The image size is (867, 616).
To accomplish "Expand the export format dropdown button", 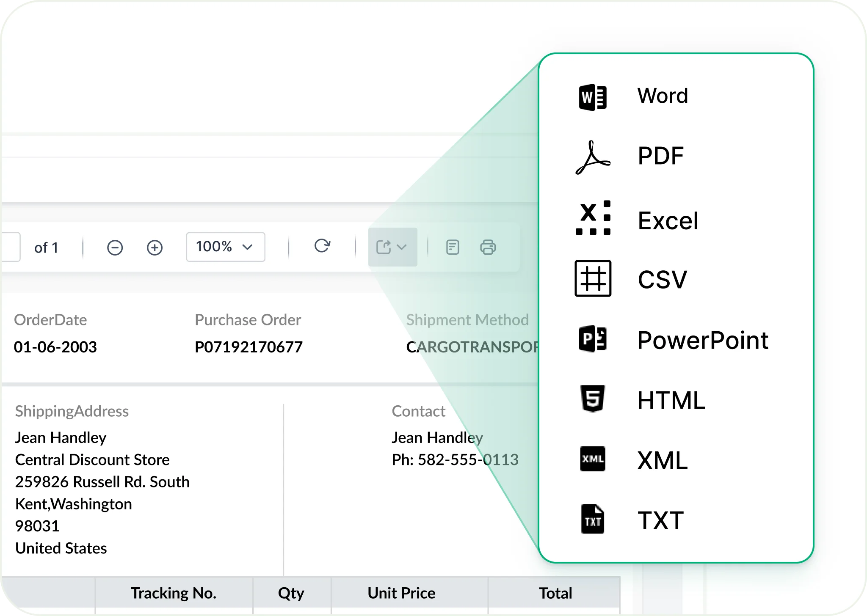I will click(x=392, y=247).
